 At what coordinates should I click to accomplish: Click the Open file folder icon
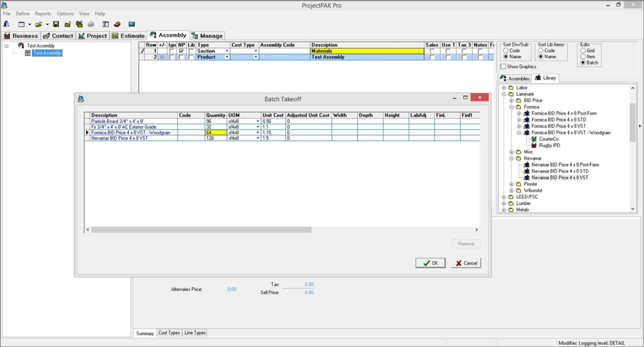pyautogui.click(x=38, y=24)
